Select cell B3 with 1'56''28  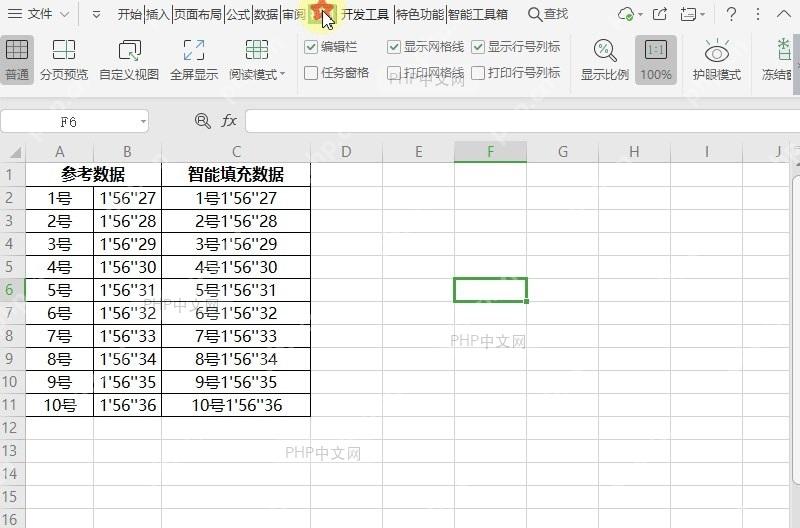[x=128, y=221]
